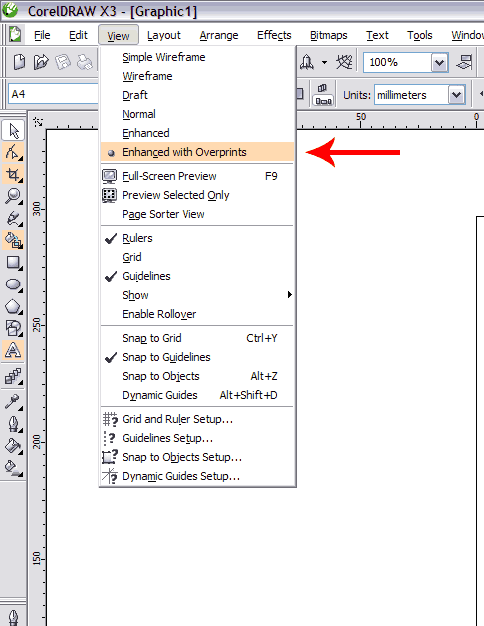Viewport: 484px width, 626px height.
Task: Click the New document icon
Action: click(x=19, y=62)
